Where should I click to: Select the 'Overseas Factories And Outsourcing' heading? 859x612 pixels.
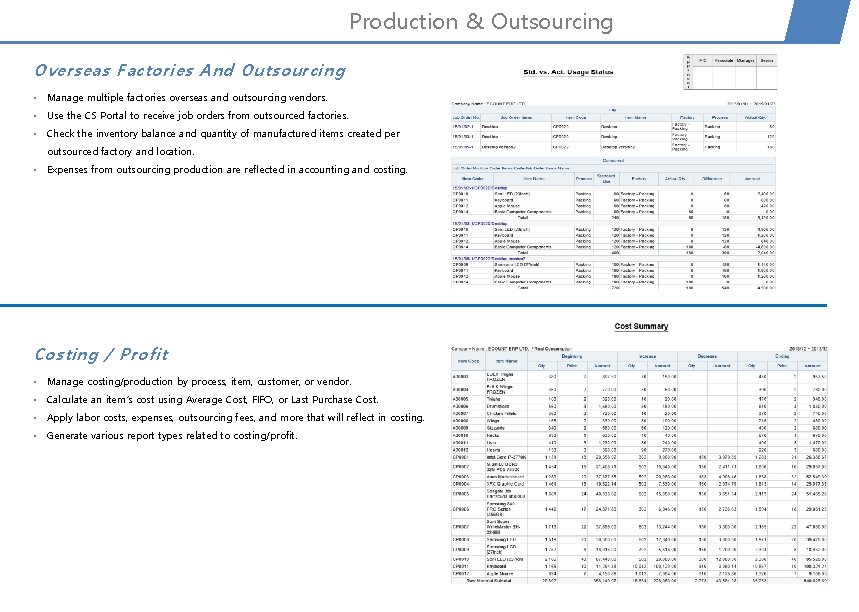point(190,70)
